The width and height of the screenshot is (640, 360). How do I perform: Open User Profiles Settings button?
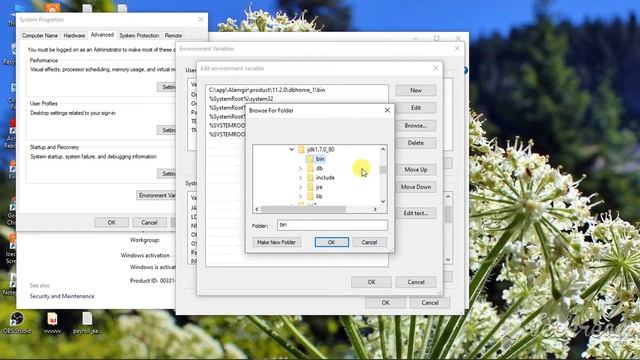[x=167, y=130]
